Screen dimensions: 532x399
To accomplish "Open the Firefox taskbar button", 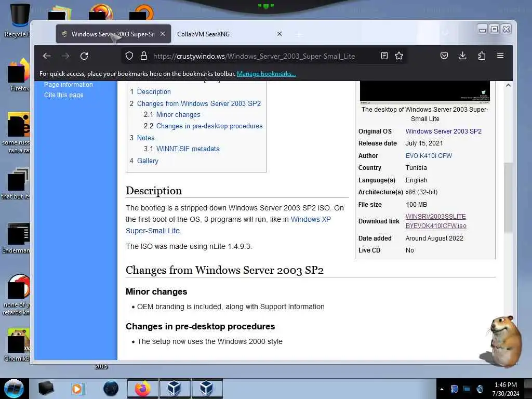I will tap(142, 389).
